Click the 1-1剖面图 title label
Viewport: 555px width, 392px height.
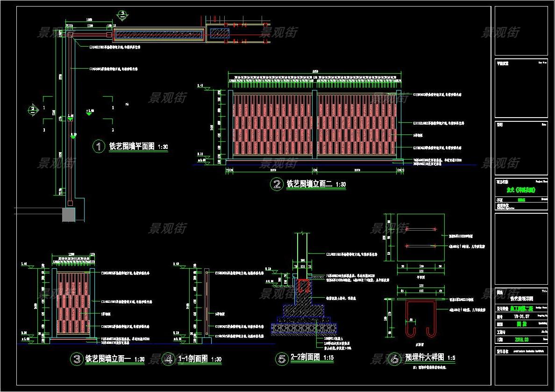(193, 359)
